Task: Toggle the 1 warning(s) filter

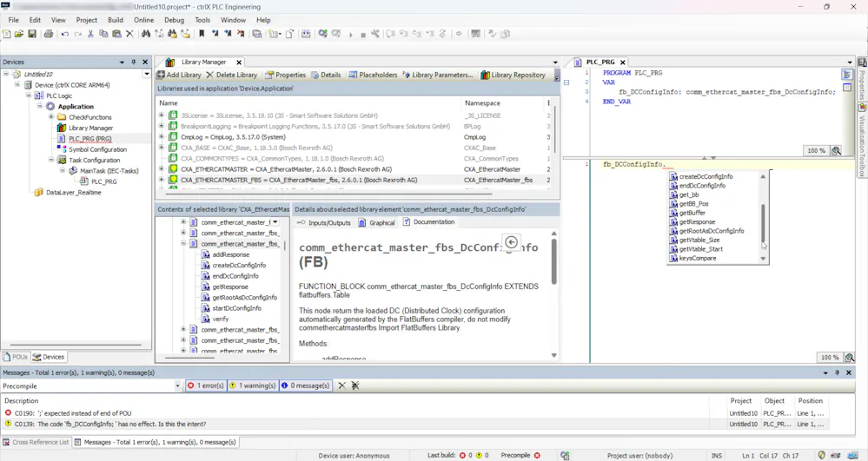Action: 253,385
